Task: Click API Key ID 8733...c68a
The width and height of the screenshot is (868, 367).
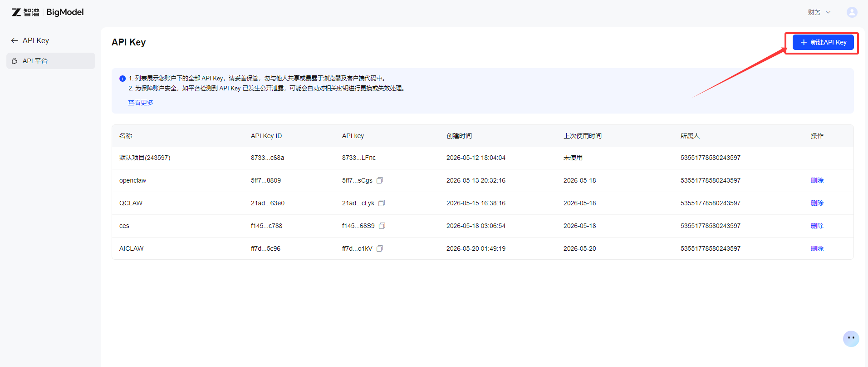Action: (267, 158)
